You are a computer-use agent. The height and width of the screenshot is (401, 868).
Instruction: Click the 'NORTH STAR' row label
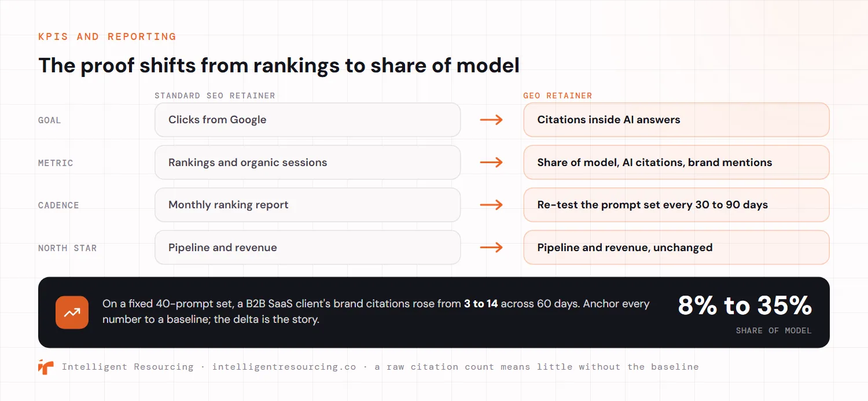(67, 248)
